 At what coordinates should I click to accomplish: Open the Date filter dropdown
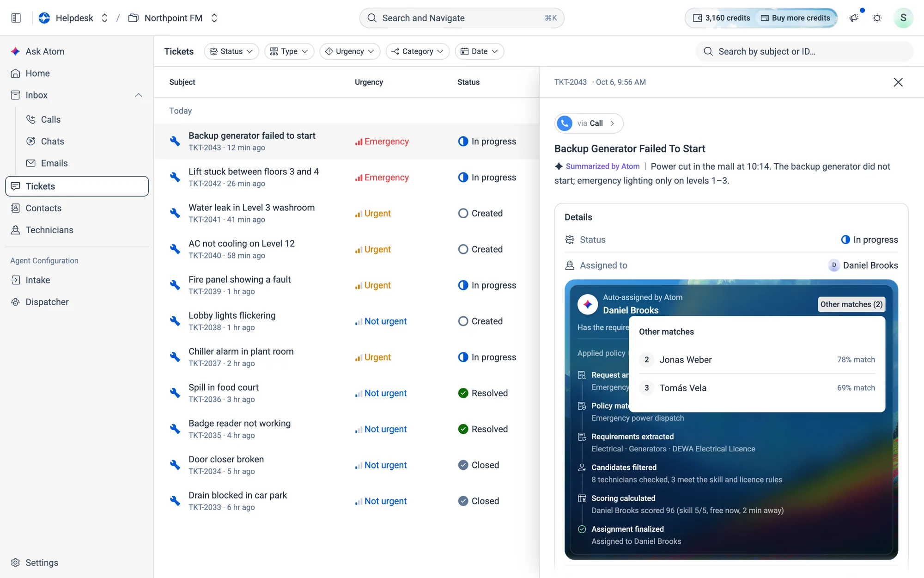tap(480, 51)
